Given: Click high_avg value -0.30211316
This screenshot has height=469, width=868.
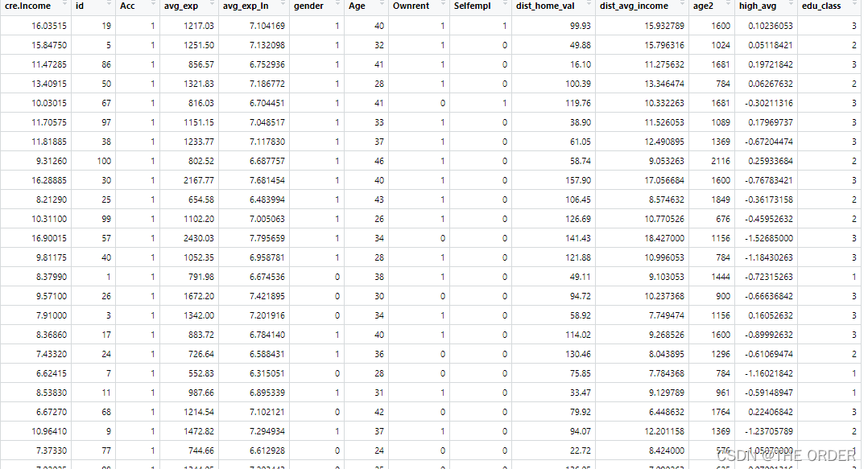Looking at the screenshot, I should pyautogui.click(x=769, y=104).
